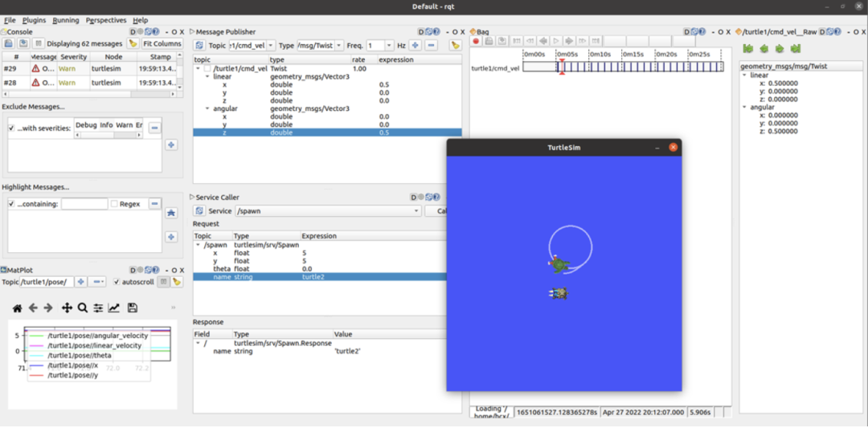Enable the Regex checkbox
This screenshot has width=868, height=432.
[x=114, y=204]
